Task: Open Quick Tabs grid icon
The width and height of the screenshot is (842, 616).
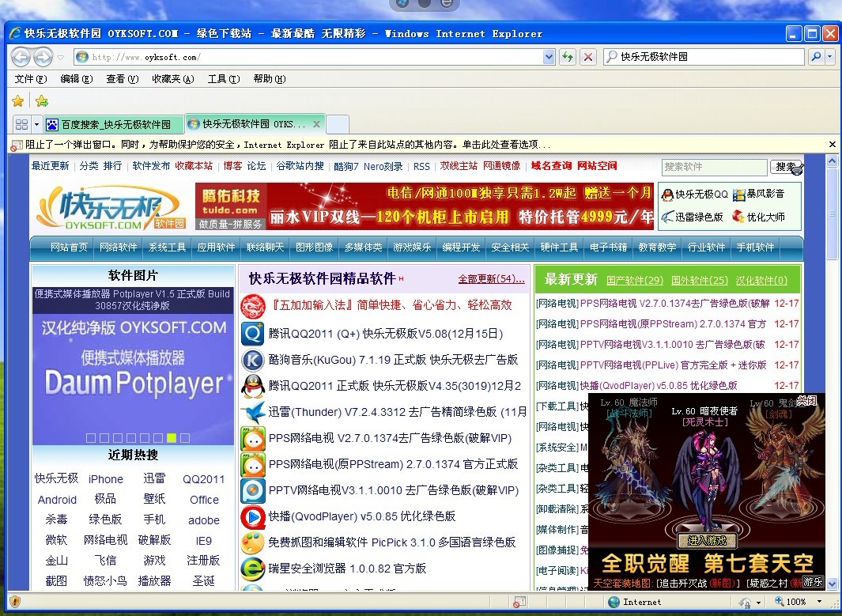Action: point(23,124)
